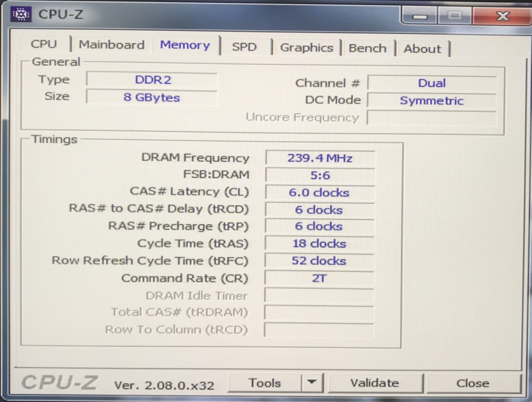Select the memory Type DDR2 field
Viewport: 532px width, 402px height.
point(152,80)
